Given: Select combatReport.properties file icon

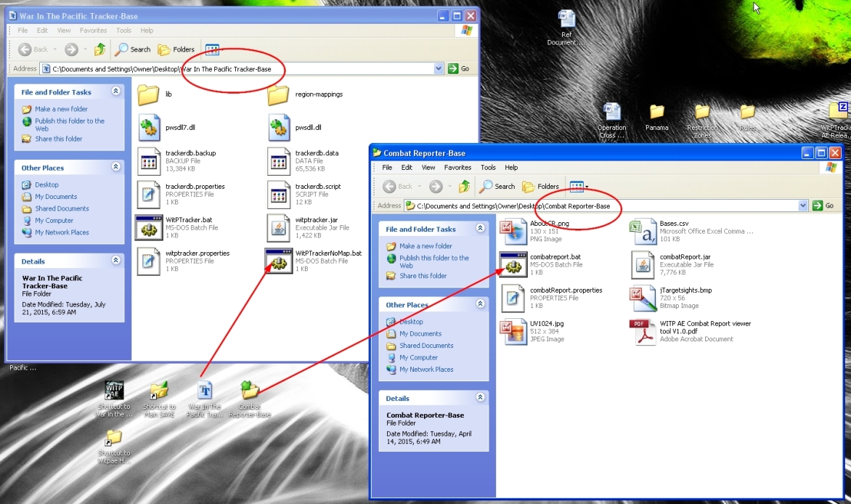Looking at the screenshot, I should [x=513, y=298].
